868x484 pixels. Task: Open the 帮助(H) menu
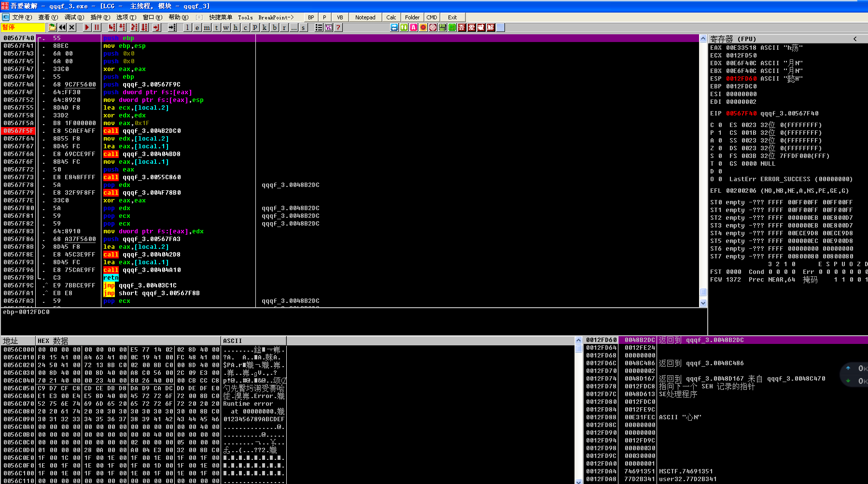(x=178, y=17)
